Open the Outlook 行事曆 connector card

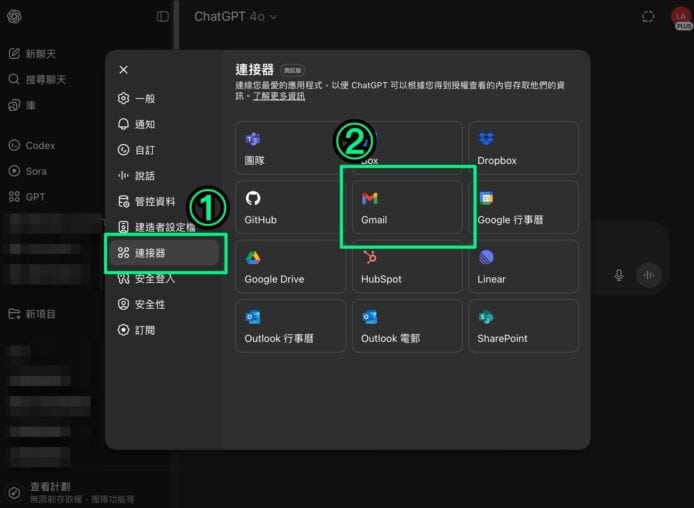pos(290,326)
